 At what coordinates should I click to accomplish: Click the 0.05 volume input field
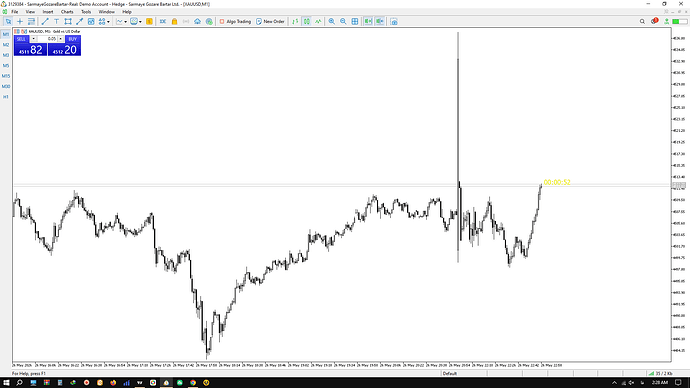tap(47, 39)
